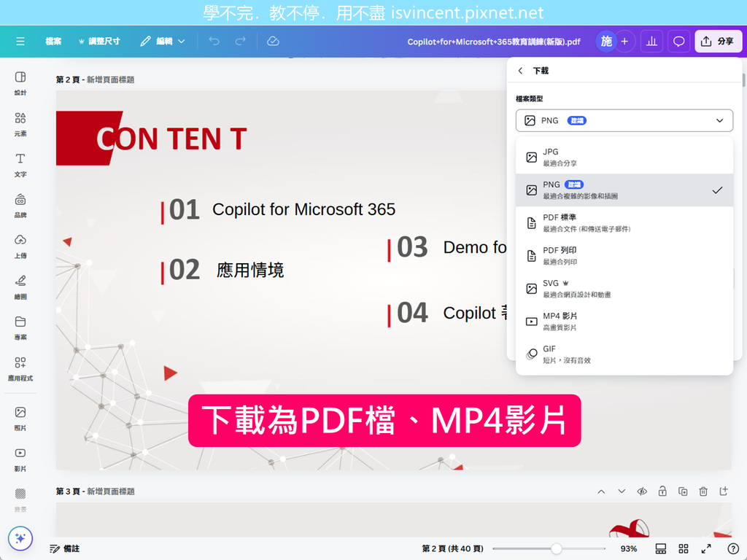The image size is (747, 560).
Task: Select the document title Copilot+for+Microsoft+365
Action: (x=494, y=42)
